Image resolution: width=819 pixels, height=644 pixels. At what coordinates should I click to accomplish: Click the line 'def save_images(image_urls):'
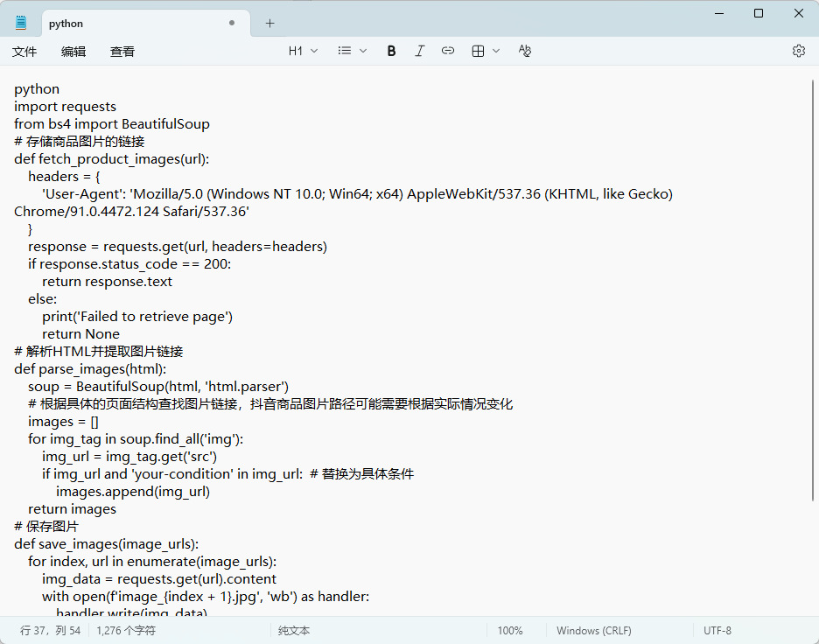pyautogui.click(x=107, y=543)
